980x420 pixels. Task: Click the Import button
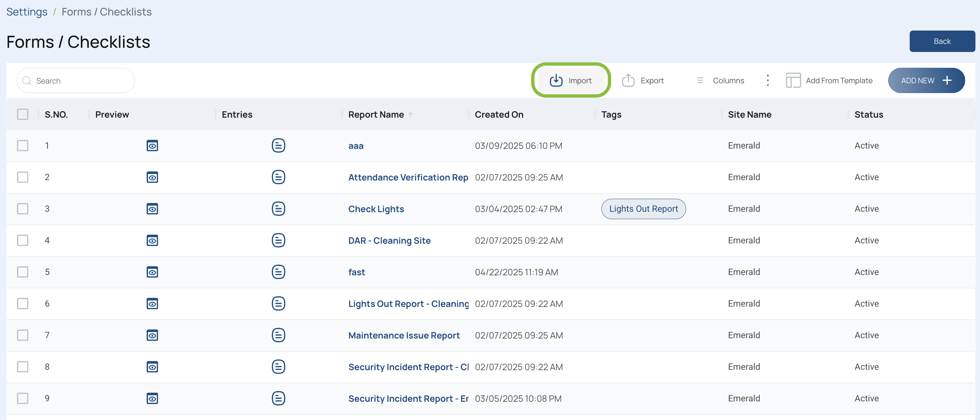point(570,80)
